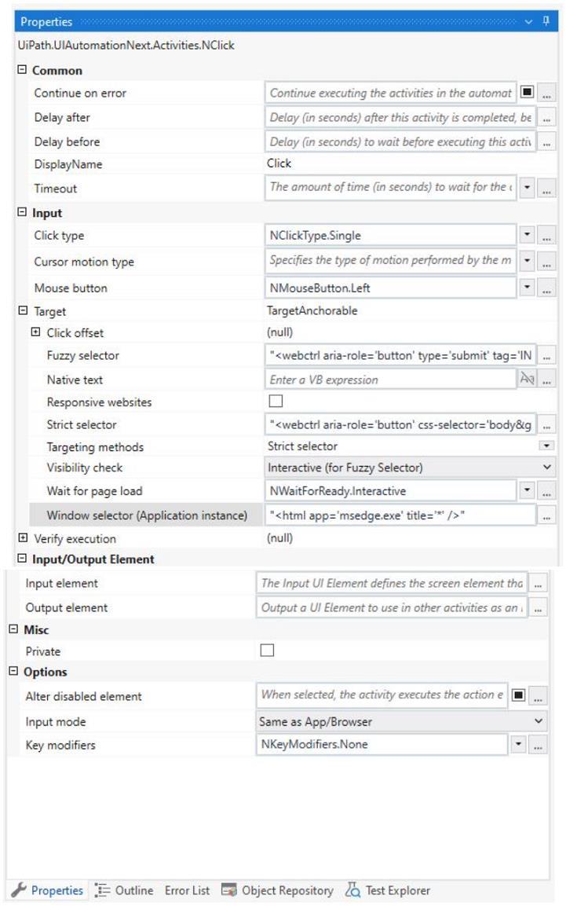This screenshot has width=588, height=924.
Task: Click the Delay before input field
Action: 400,142
